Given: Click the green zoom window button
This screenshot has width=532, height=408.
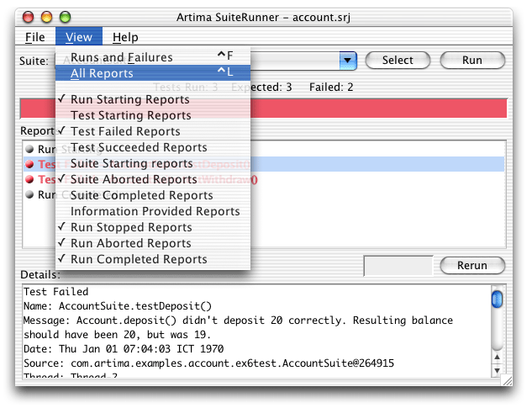Looking at the screenshot, I should (65, 17).
